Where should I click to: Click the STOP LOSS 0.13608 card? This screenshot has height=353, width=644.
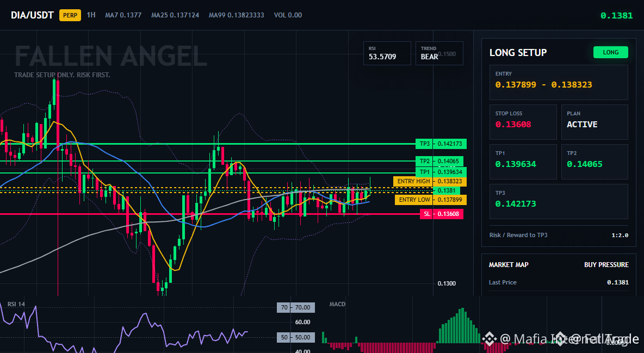(523, 122)
